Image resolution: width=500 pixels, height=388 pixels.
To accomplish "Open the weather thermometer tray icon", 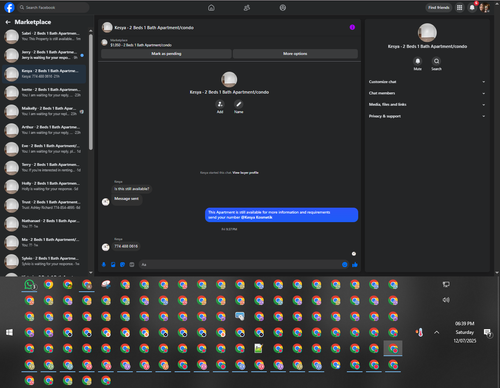I will coord(420,332).
